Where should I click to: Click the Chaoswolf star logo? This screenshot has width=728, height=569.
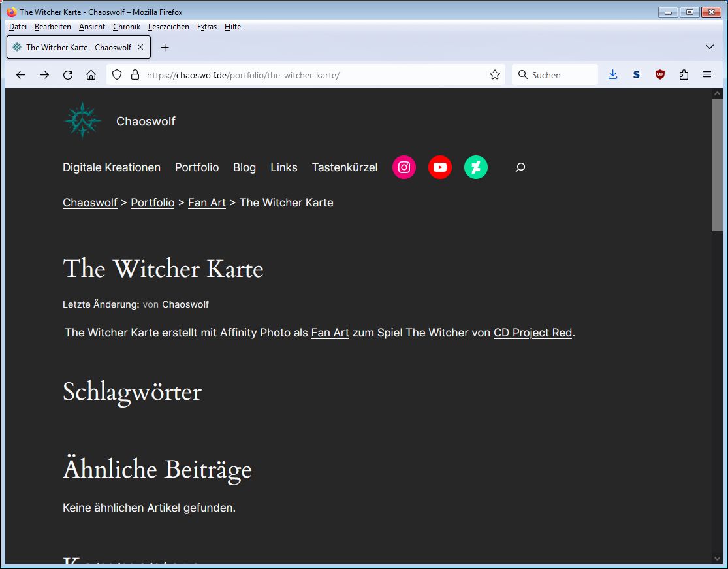(x=82, y=121)
